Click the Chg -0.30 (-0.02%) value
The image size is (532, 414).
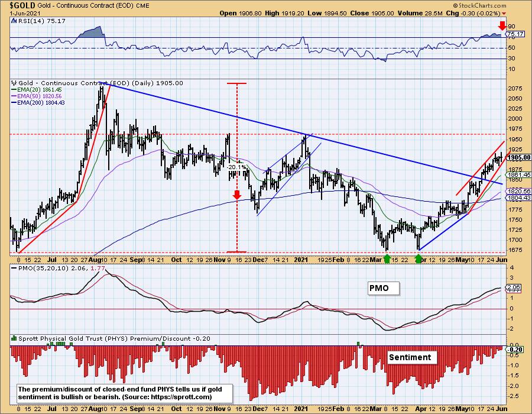pos(473,13)
